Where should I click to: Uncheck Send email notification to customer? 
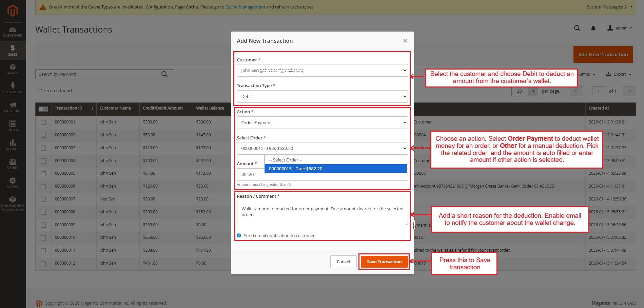(x=239, y=235)
